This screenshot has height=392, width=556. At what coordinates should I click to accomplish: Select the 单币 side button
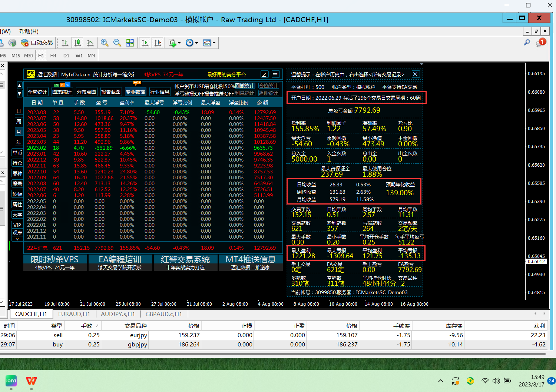pyautogui.click(x=17, y=153)
